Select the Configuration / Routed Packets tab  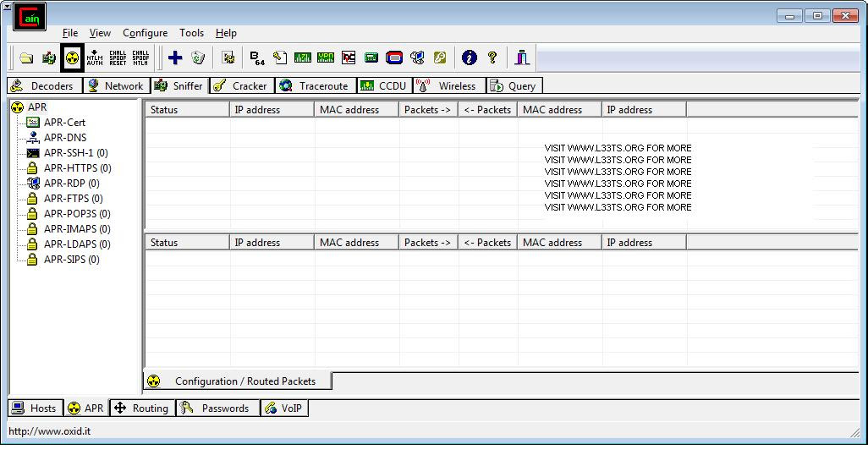click(x=238, y=381)
